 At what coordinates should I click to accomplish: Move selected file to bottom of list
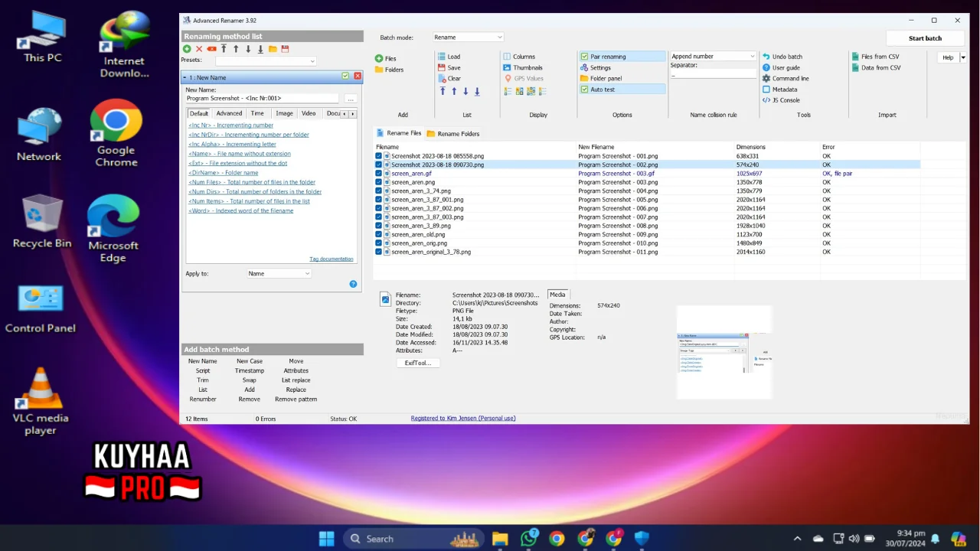pos(477,91)
